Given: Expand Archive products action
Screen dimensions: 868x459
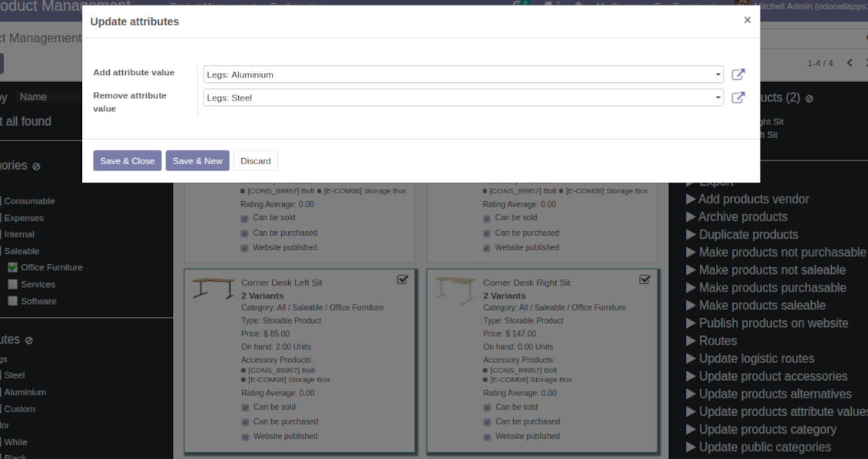Looking at the screenshot, I should click(x=736, y=216).
